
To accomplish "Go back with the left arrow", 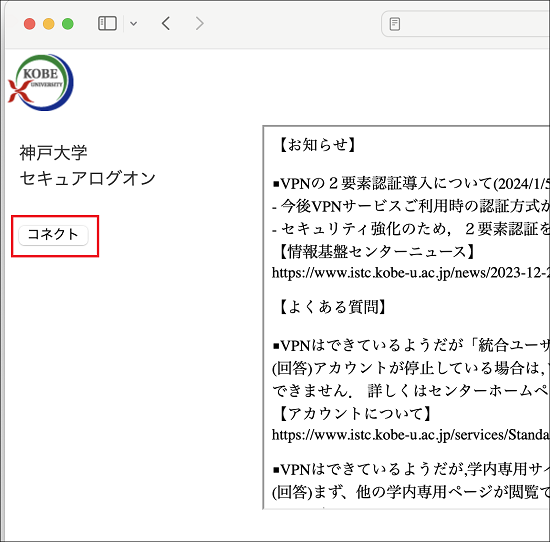I will pos(166,24).
